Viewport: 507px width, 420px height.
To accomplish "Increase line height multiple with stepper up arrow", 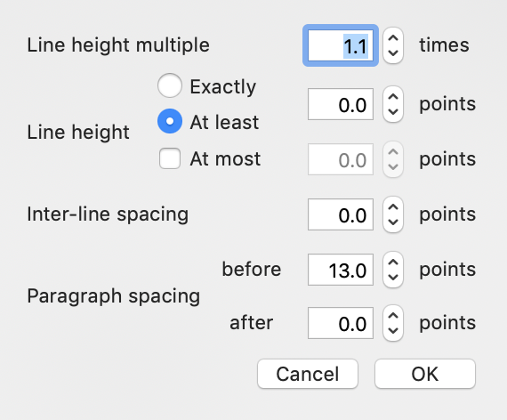I will click(x=393, y=37).
